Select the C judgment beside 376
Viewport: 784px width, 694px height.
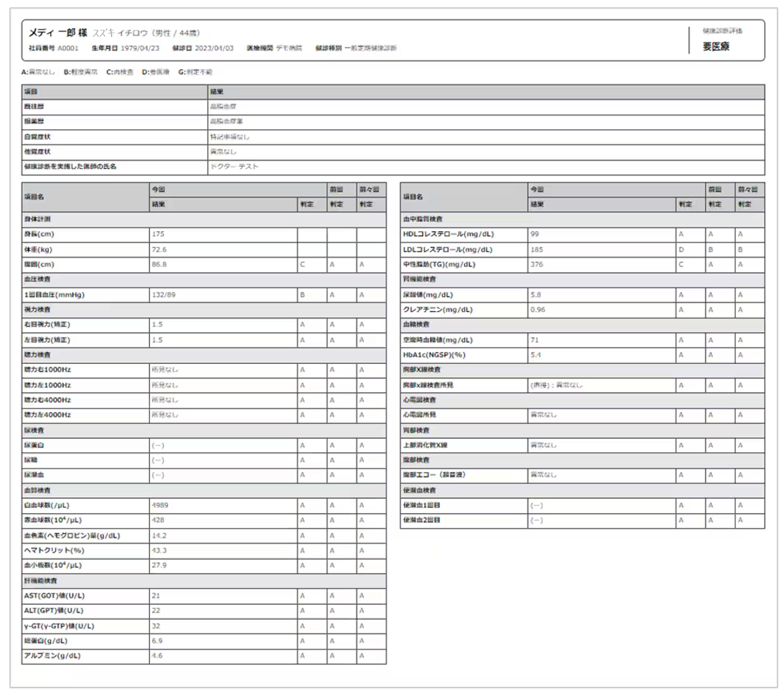point(680,264)
